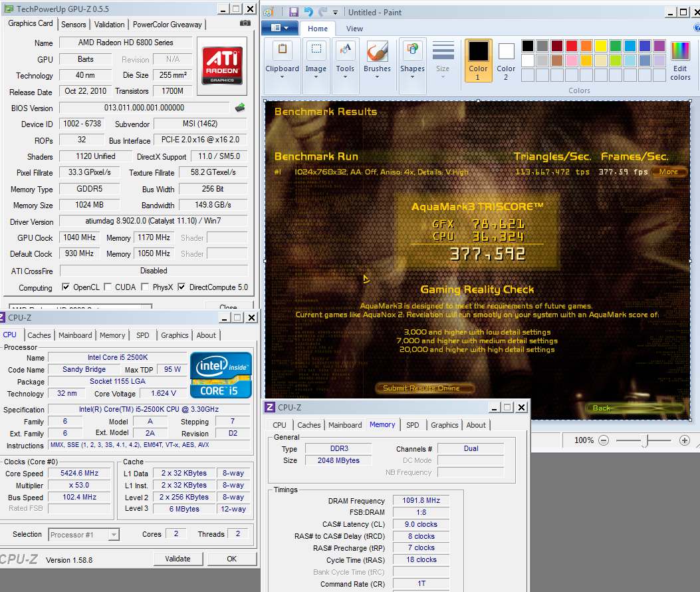Select the Brushes tool in Paint
700x592 pixels.
click(x=377, y=66)
